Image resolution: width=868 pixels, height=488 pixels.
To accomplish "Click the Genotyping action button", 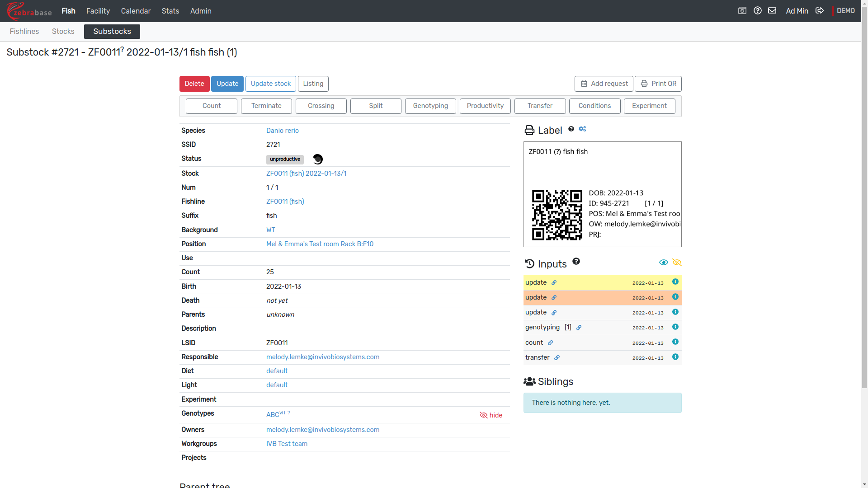I will click(x=430, y=106).
